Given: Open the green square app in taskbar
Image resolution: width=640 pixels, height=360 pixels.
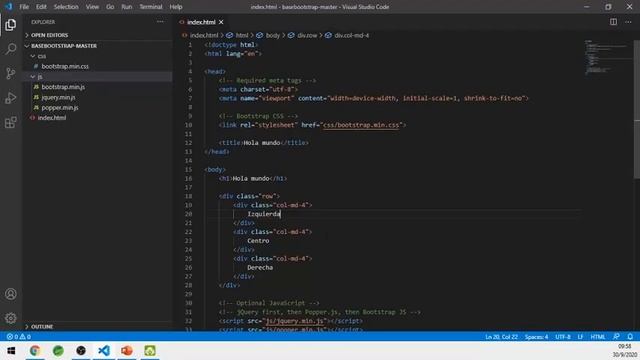Looking at the screenshot, I should (150, 351).
